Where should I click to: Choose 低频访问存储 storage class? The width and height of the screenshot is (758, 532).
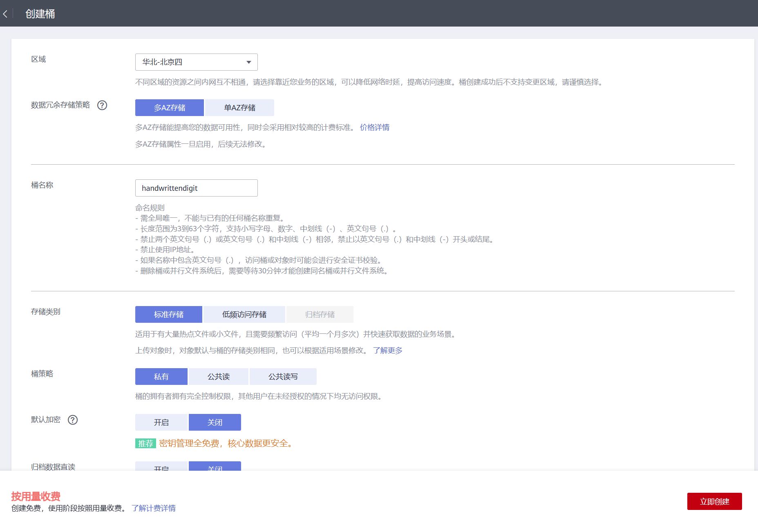244,315
